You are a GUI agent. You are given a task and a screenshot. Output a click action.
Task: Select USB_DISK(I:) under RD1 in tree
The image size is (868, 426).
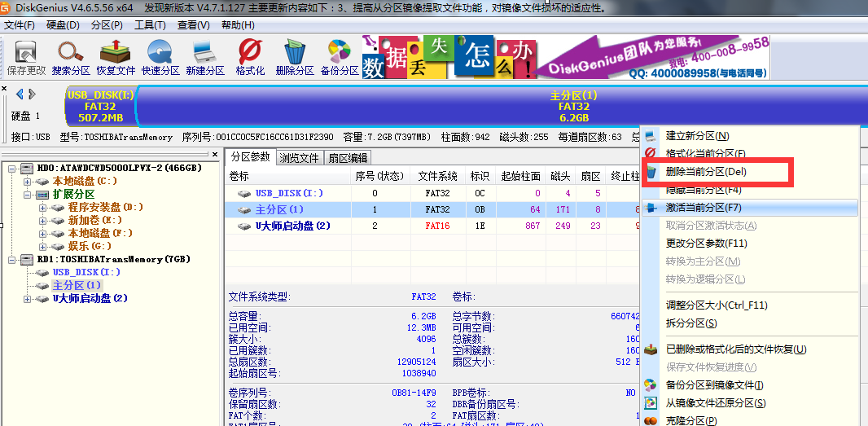86,272
